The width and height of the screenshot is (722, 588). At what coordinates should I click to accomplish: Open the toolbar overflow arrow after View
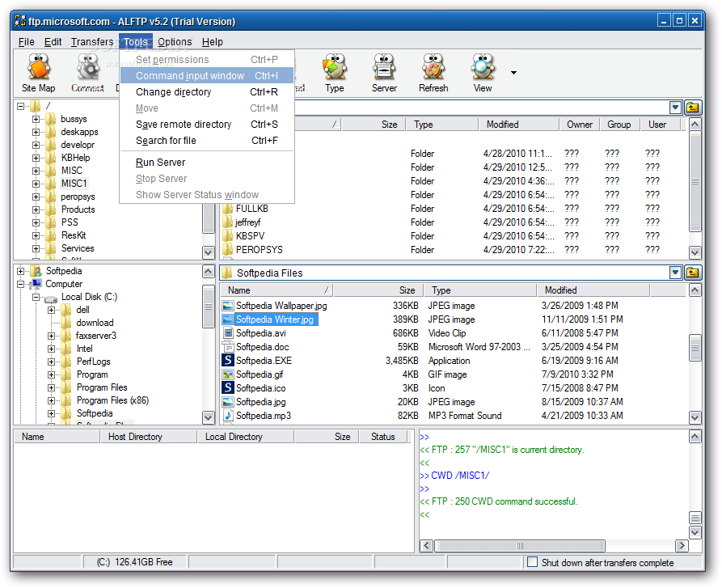click(x=513, y=73)
